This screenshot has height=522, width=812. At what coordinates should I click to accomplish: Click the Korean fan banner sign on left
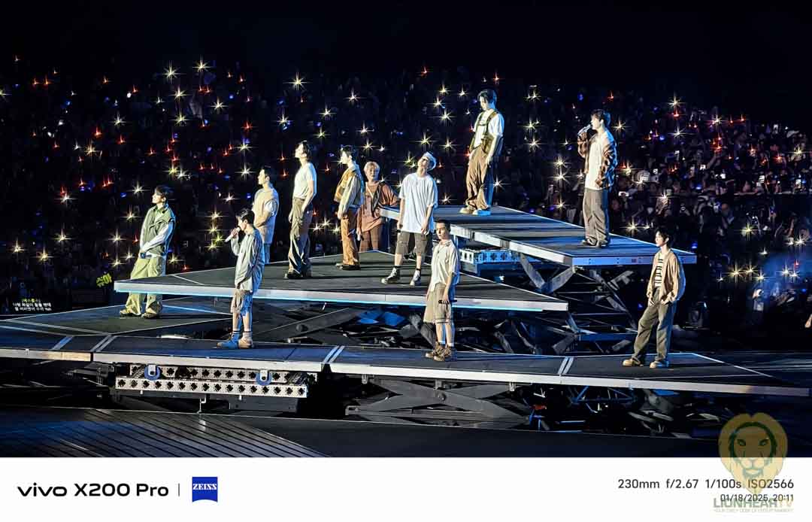coord(32,306)
